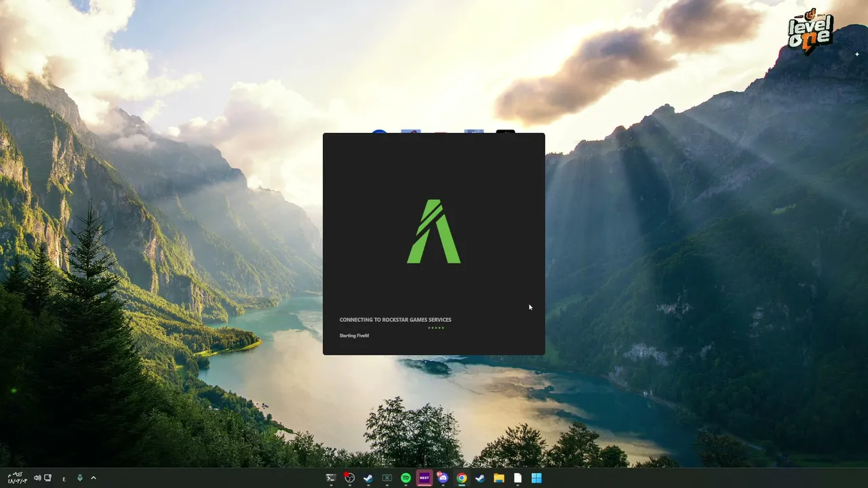Open OBS Studio from the taskbar
Viewport: 868px width, 488px height.
point(349,478)
